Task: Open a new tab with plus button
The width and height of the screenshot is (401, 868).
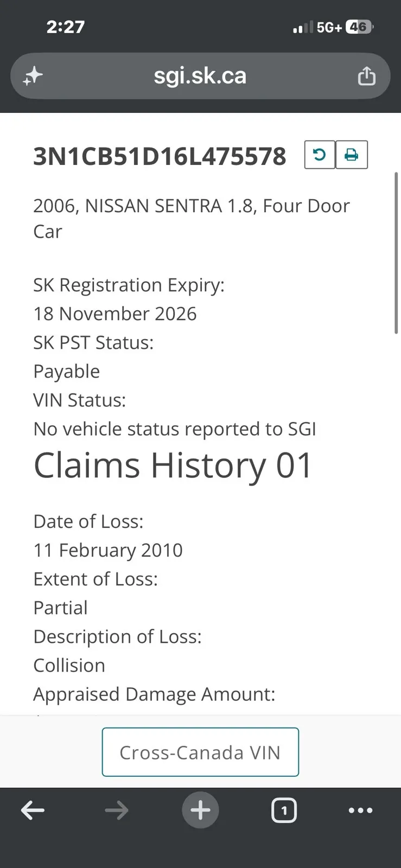Action: coord(200,810)
